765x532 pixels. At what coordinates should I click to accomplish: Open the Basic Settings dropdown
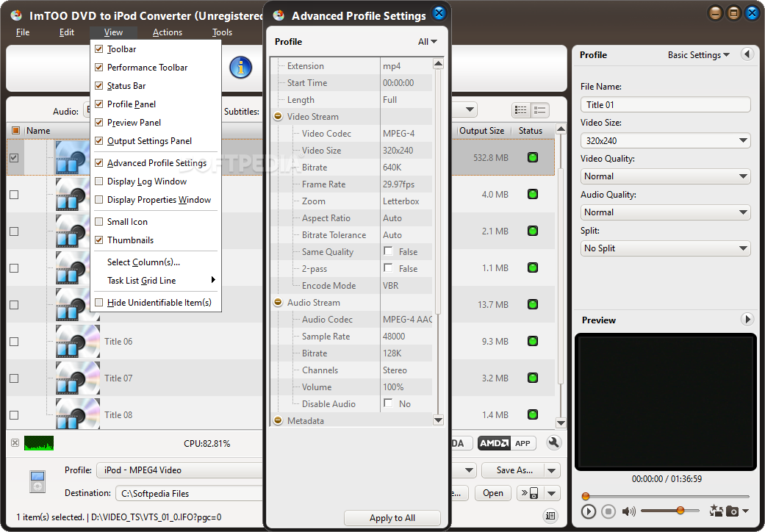pos(698,54)
